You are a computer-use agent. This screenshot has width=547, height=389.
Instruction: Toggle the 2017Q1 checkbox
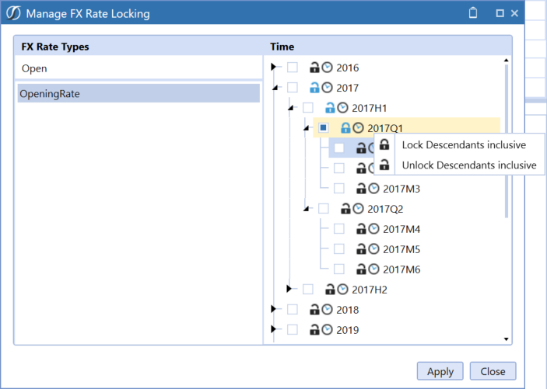pyautogui.click(x=323, y=128)
